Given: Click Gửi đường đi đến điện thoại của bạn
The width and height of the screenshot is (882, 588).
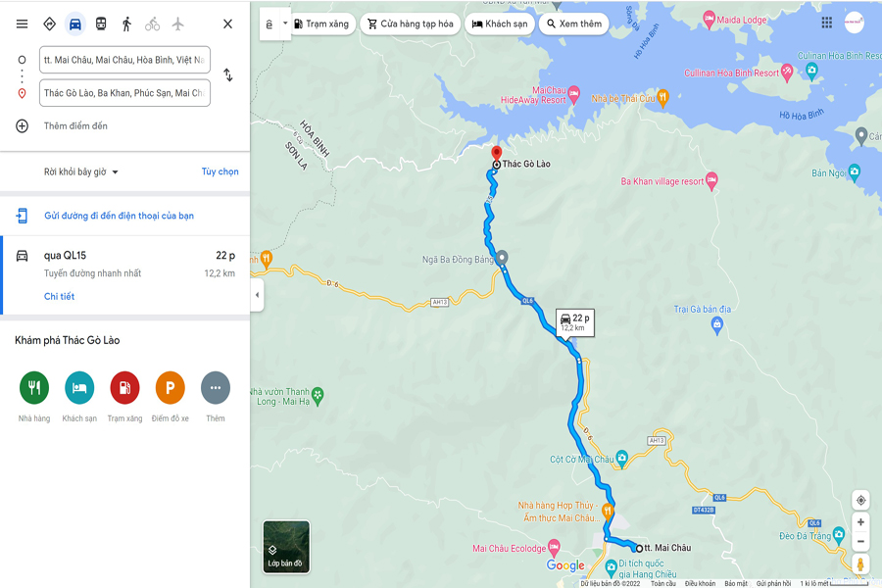Looking at the screenshot, I should pyautogui.click(x=119, y=216).
